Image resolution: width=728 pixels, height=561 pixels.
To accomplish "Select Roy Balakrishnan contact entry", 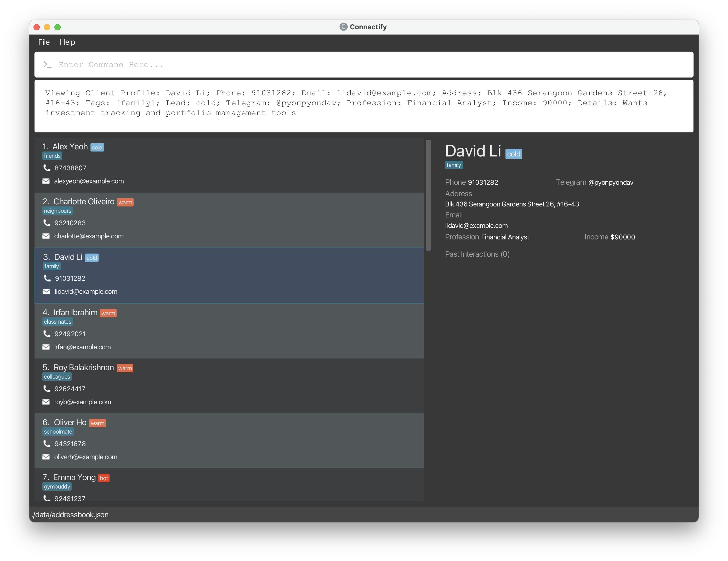I will coord(230,384).
